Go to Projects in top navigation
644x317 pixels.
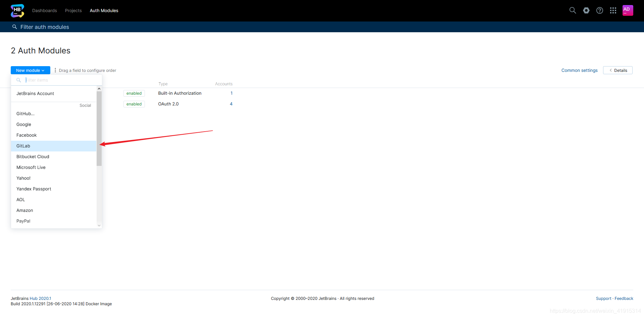tap(73, 10)
